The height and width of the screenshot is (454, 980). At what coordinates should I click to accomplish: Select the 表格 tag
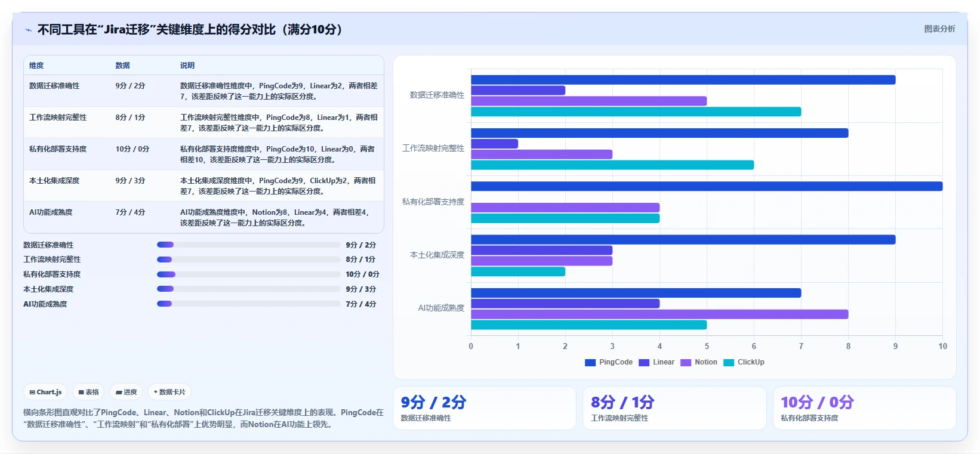coord(88,392)
